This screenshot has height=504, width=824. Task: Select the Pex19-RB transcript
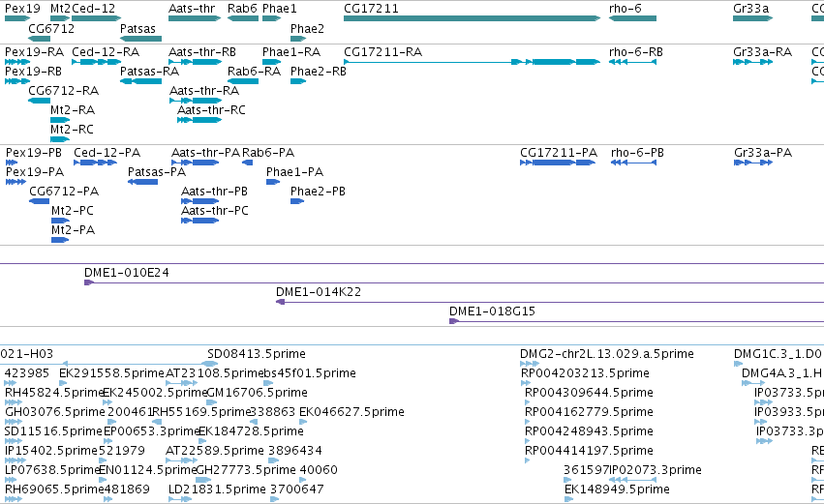point(17,81)
